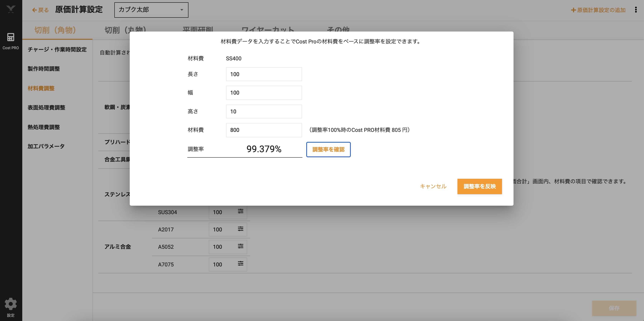Click 原価計算設定の追加 plus link
Viewport: 644px width, 321px height.
[598, 10]
